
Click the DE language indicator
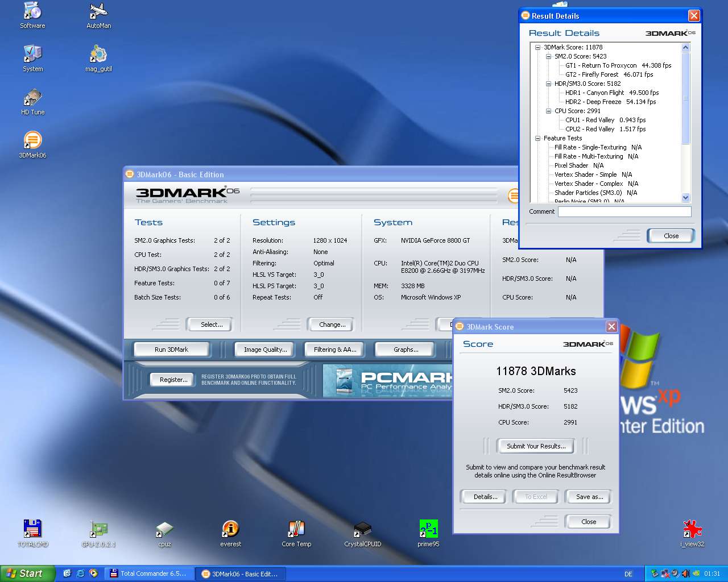(x=628, y=574)
